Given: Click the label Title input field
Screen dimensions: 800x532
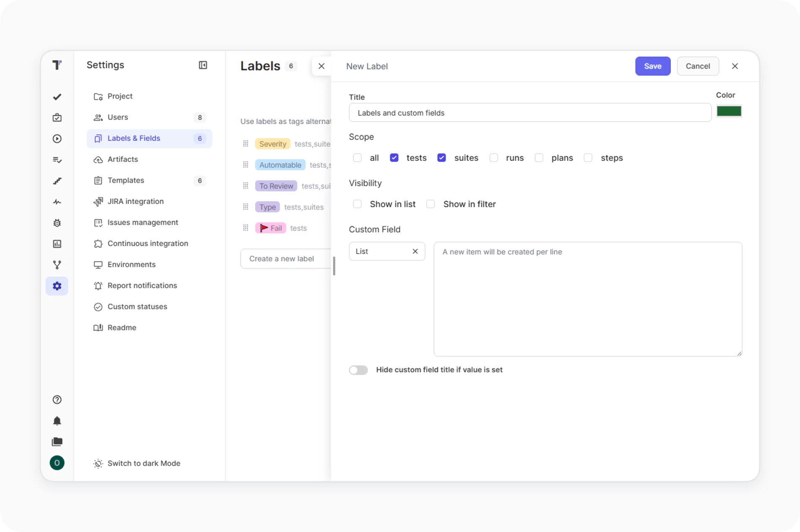Looking at the screenshot, I should point(530,113).
